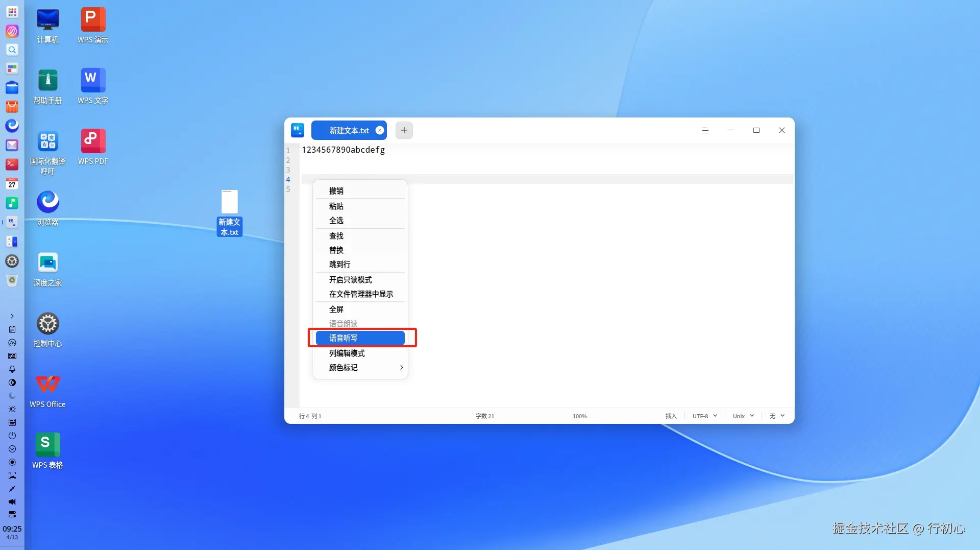Toggle the quick settings switch tray icon
Viewport: 980px width, 550px height.
tap(12, 514)
